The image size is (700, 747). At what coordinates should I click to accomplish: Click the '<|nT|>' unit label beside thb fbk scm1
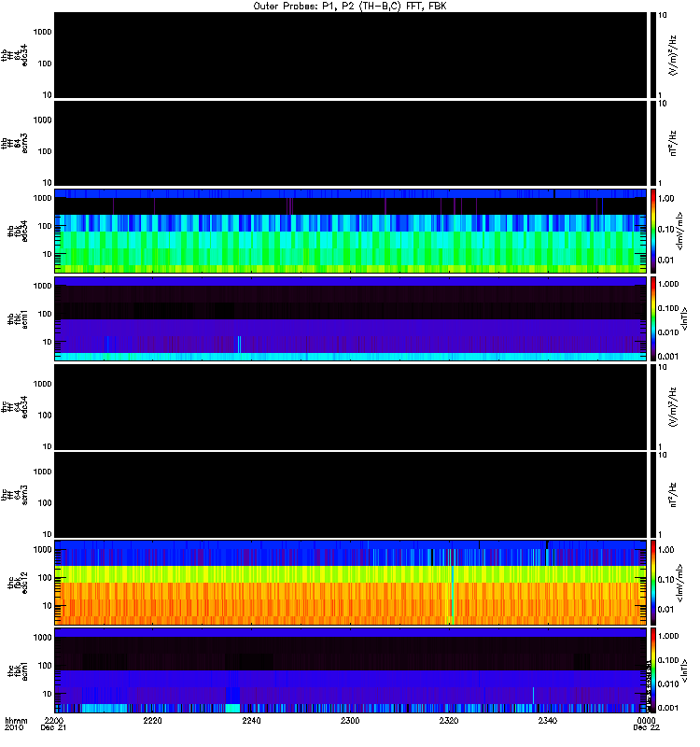pos(684,318)
